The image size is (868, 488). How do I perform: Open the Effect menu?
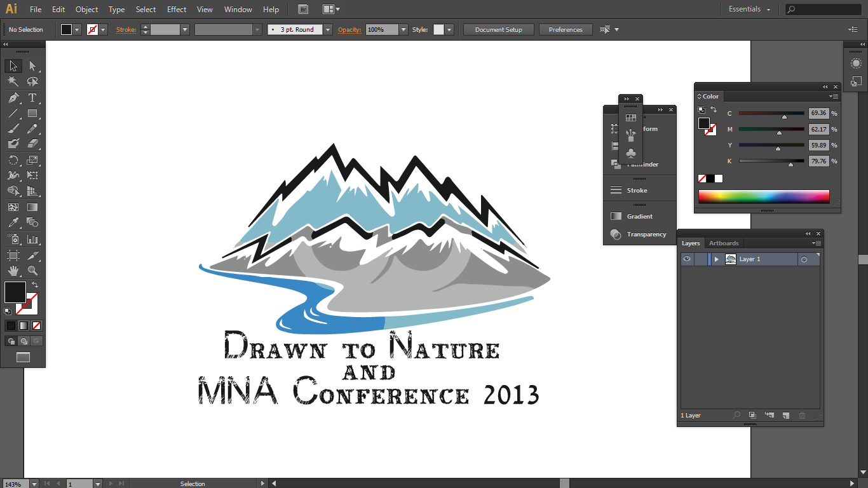click(x=177, y=10)
